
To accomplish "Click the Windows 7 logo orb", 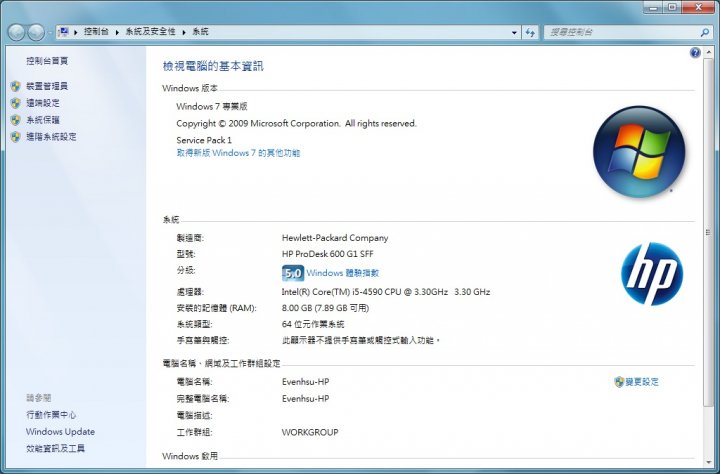I will 639,152.
